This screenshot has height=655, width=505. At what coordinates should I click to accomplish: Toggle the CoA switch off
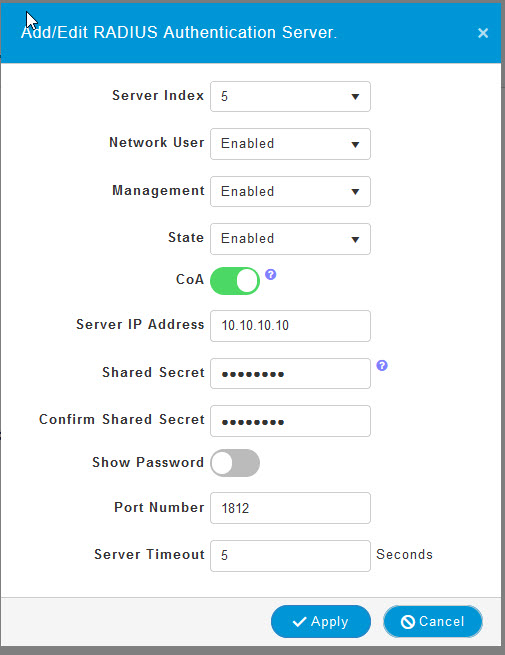pos(235,281)
